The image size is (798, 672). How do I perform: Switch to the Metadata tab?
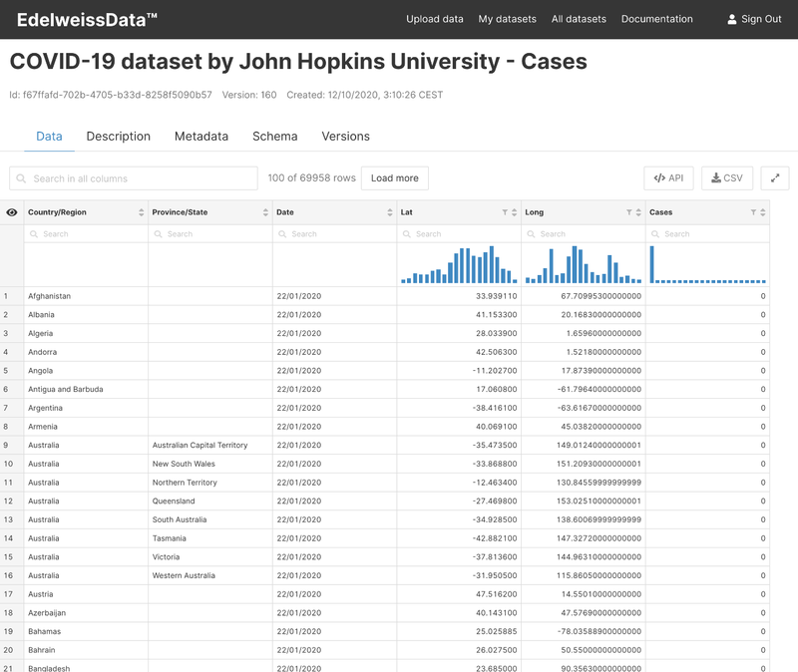(x=201, y=137)
